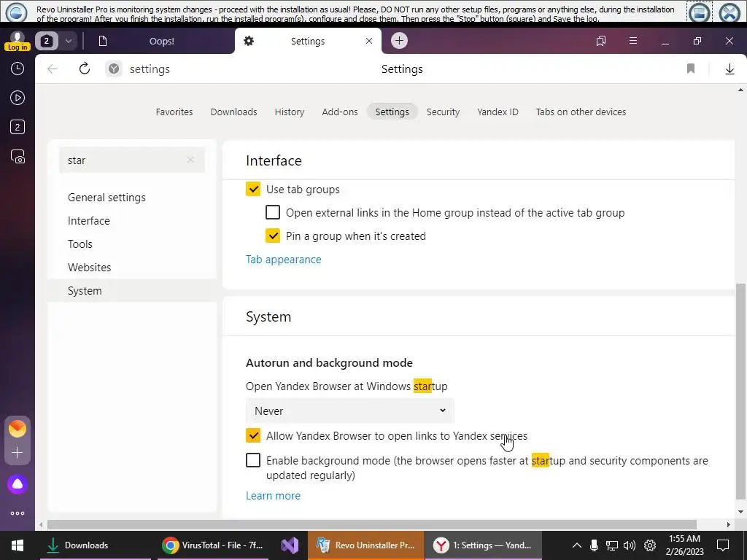Viewport: 747px width, 560px height.
Task: Enable open external links in Home group
Action: [273, 212]
